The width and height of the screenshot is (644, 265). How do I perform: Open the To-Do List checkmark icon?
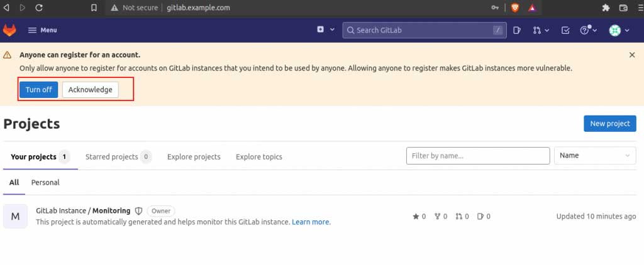pos(565,30)
